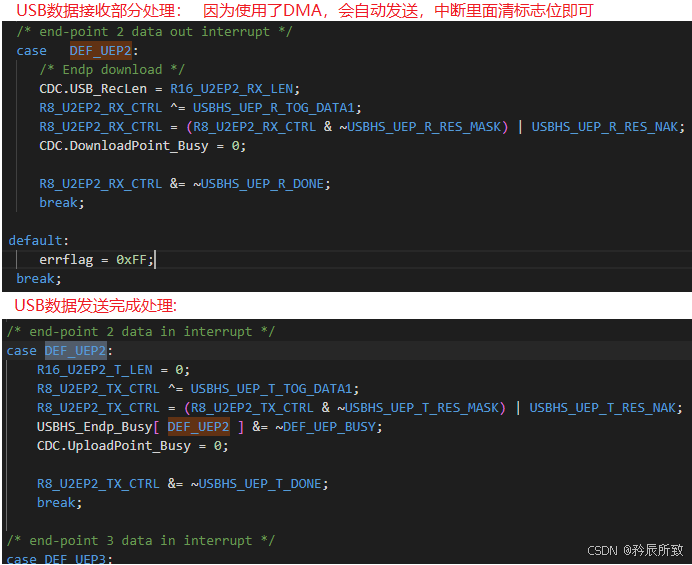Select the 'CDC.USB_RecLen' variable

click(93, 89)
